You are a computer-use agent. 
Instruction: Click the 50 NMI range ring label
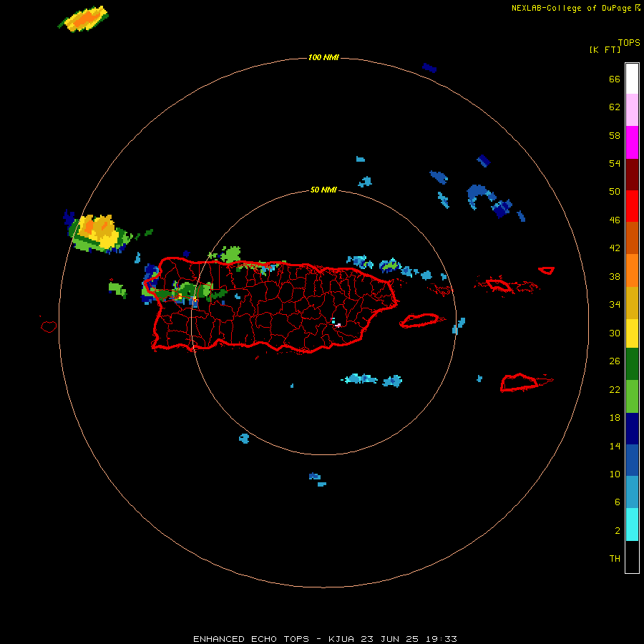[323, 190]
